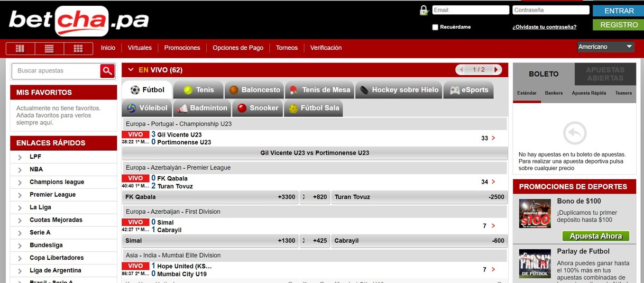Select the Vóleibol sport tab
The height and width of the screenshot is (283, 644).
147,108
